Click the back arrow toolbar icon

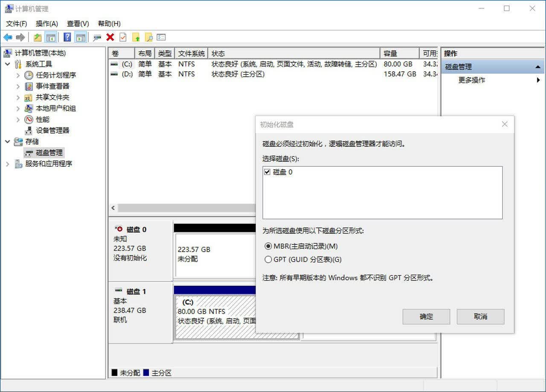point(8,38)
